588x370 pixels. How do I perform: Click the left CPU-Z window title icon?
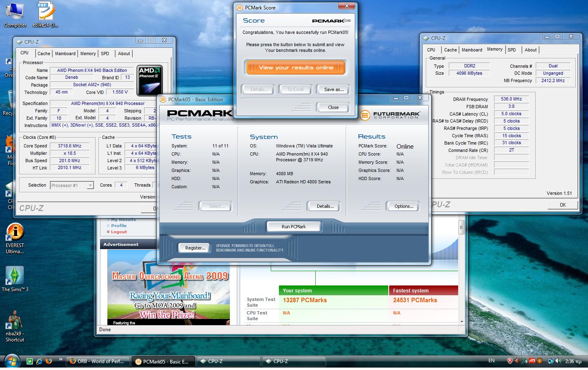tap(19, 42)
